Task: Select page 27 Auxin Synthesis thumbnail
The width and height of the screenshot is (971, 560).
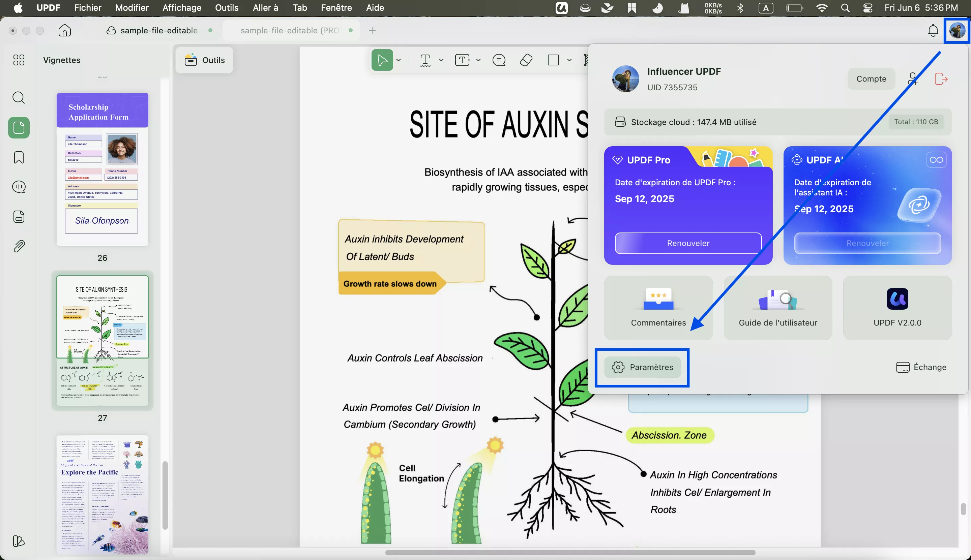Action: click(102, 340)
